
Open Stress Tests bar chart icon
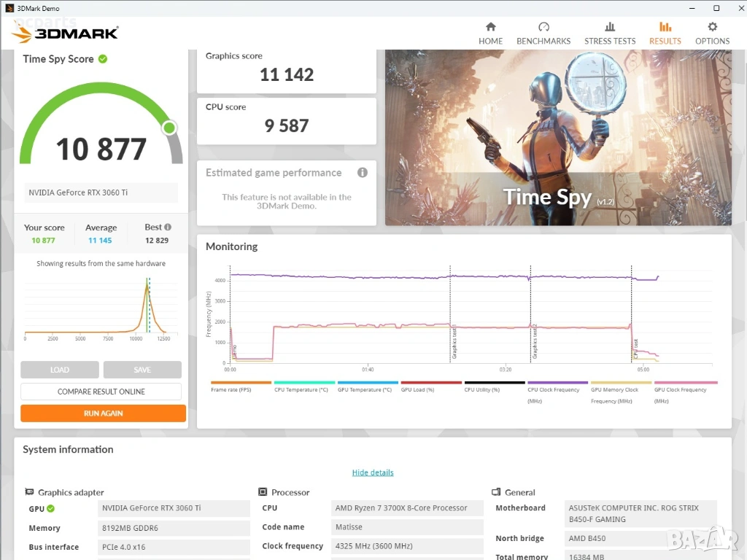610,27
